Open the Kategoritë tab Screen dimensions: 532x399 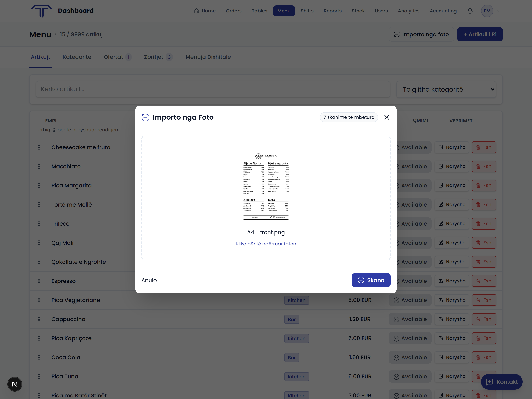coord(77,57)
